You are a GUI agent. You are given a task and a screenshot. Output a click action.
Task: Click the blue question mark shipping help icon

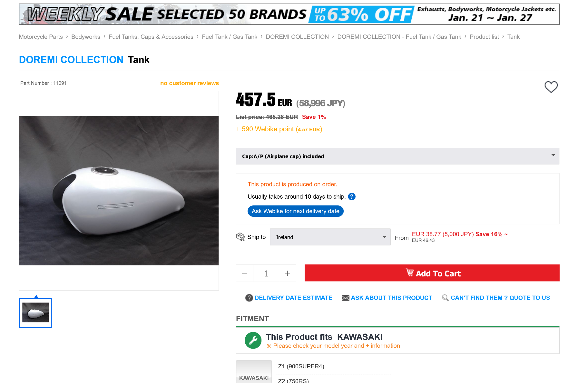(x=352, y=197)
